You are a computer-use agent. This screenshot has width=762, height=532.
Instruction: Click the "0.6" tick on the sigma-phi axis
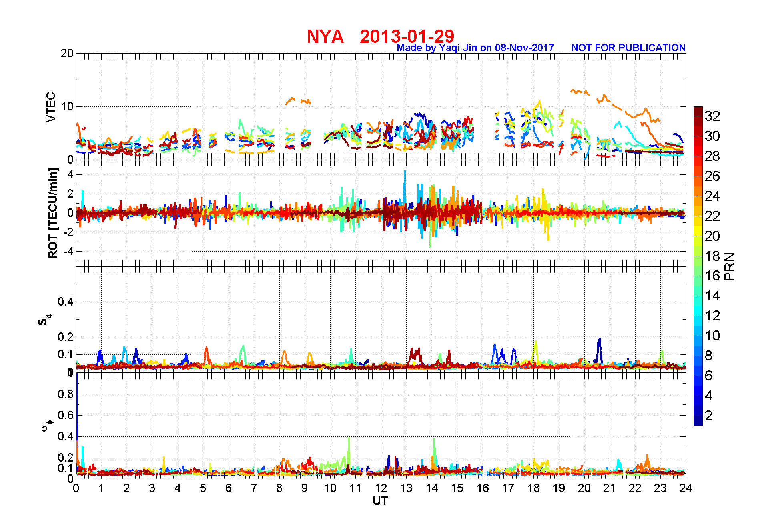66,415
